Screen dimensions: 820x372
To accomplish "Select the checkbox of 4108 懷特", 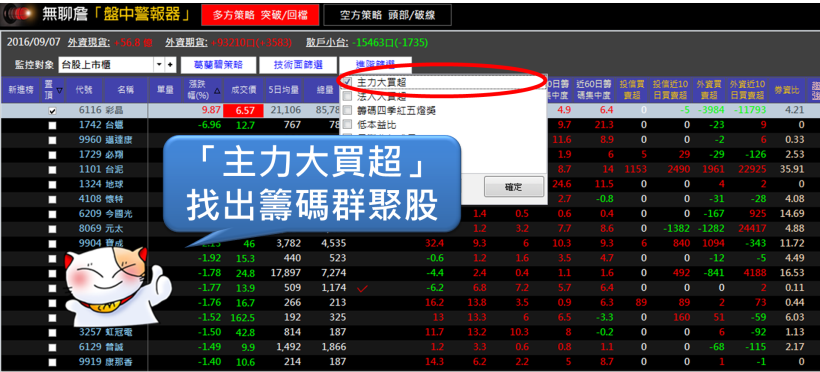I will tap(52, 199).
